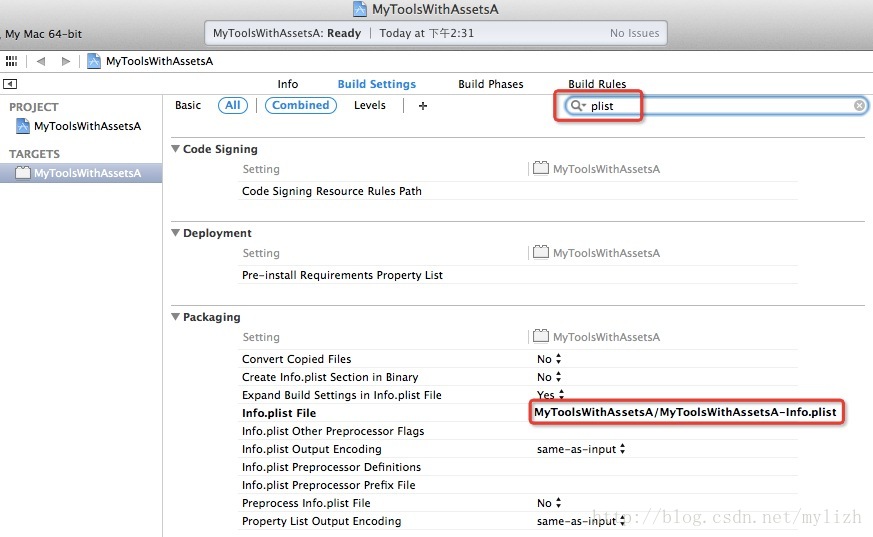873x537 pixels.
Task: Toggle the Combined view filter
Action: (x=301, y=105)
